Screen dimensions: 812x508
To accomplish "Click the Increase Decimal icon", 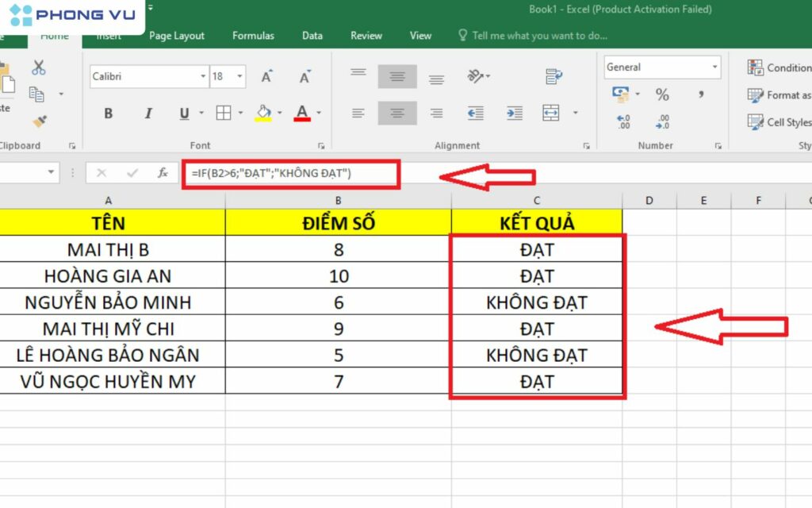I will pos(623,121).
